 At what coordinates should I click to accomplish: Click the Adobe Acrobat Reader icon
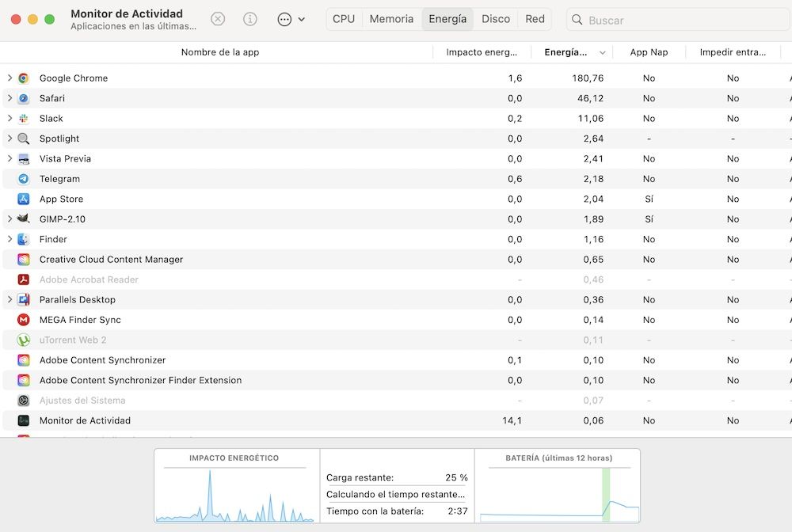point(24,279)
